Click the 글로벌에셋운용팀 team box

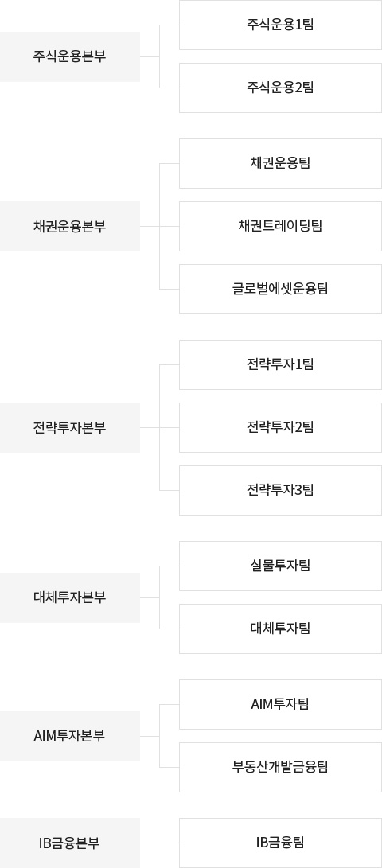coord(280,289)
